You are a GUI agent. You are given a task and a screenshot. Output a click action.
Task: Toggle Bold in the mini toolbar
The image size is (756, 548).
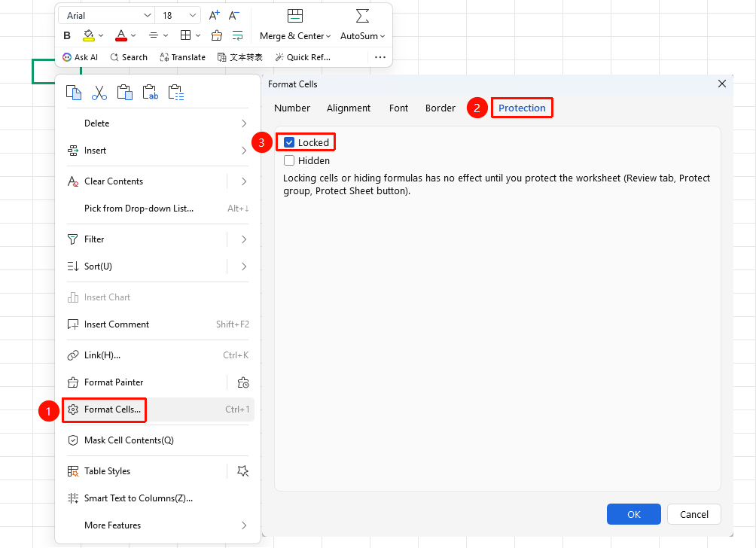coord(67,35)
